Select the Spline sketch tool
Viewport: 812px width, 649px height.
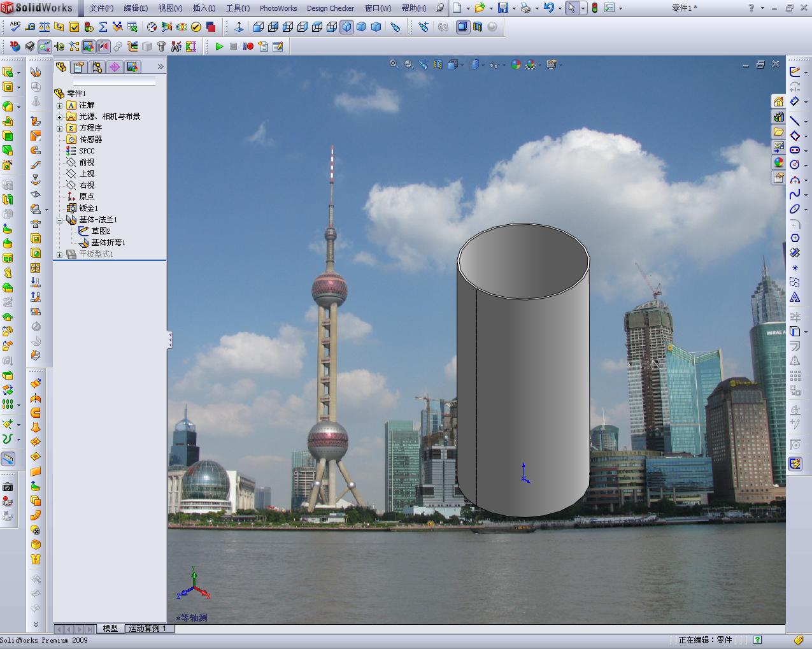coord(795,194)
